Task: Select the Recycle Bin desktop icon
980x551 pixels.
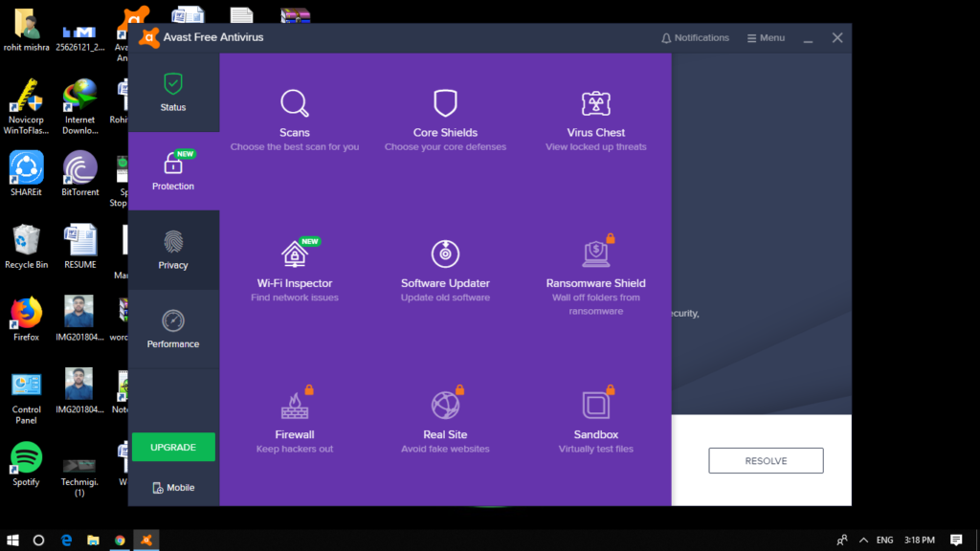Action: tap(26, 247)
